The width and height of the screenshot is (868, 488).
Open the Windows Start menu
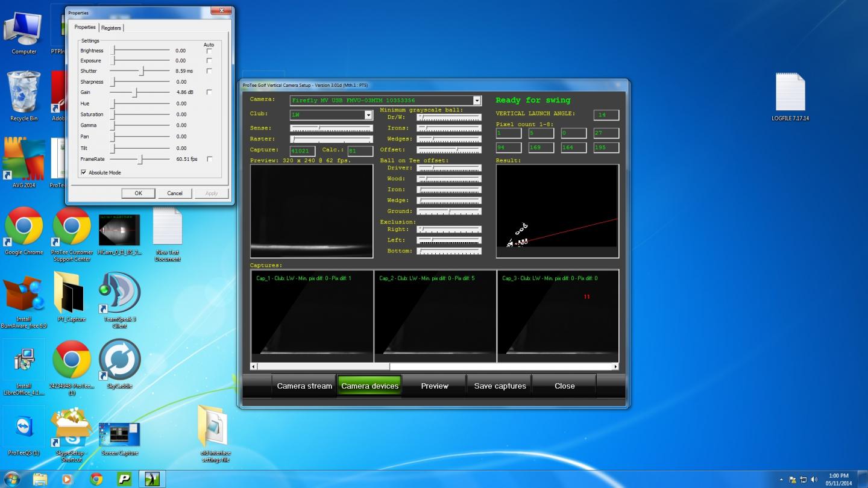(x=11, y=479)
